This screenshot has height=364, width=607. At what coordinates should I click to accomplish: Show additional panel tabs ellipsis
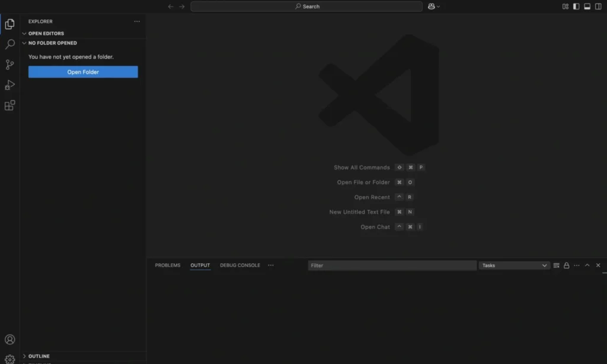pos(271,265)
